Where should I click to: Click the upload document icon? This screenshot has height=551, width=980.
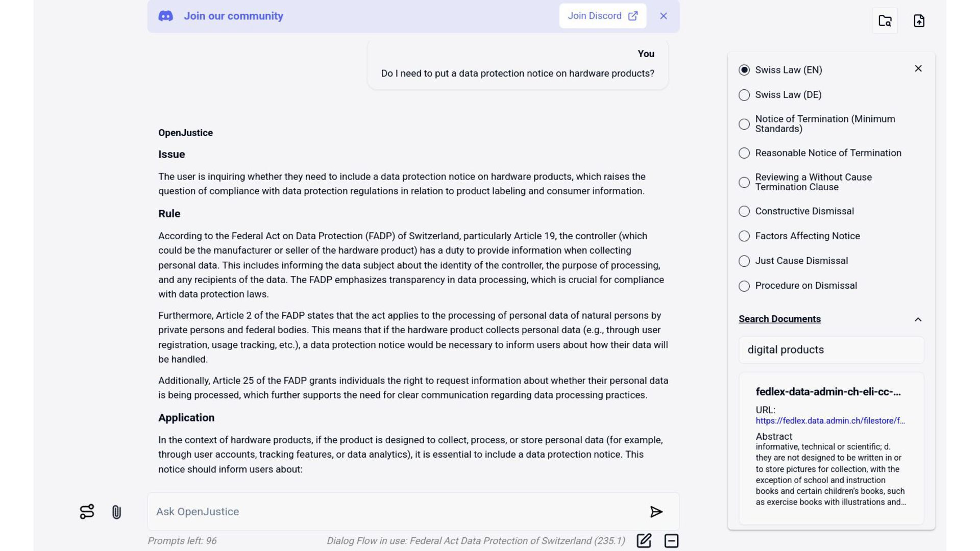(x=919, y=21)
